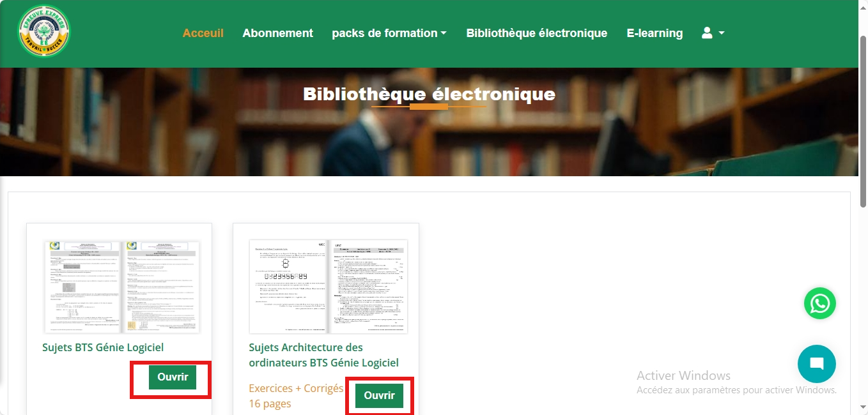The height and width of the screenshot is (415, 868).
Task: Select Bibliothèque électronique in the navigation bar
Action: point(537,33)
